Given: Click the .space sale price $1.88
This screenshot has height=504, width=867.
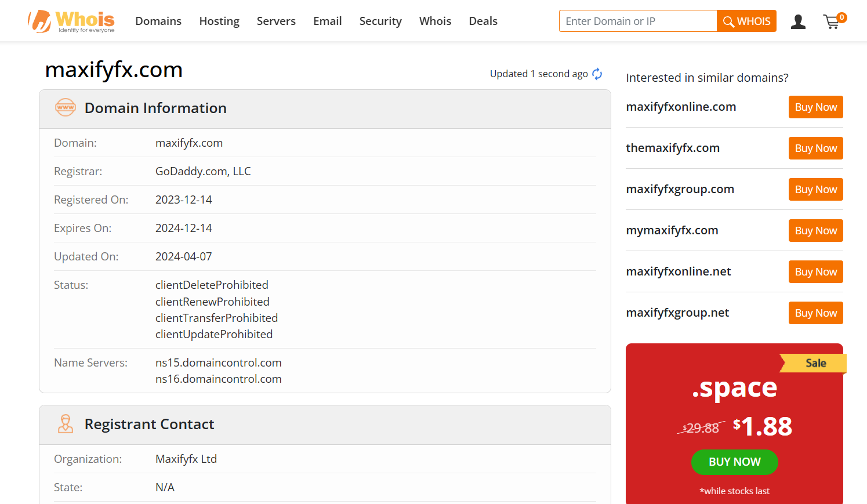Looking at the screenshot, I should point(762,426).
